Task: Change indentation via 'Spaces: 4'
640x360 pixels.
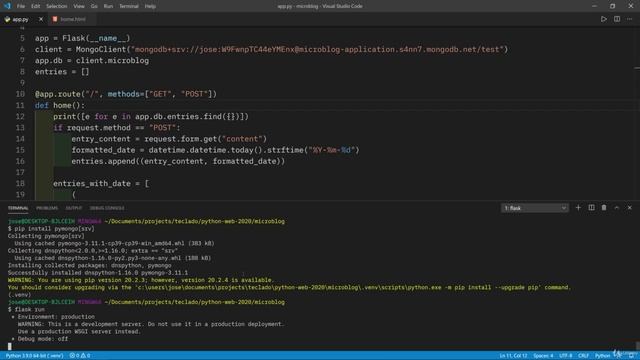Action: click(x=543, y=356)
